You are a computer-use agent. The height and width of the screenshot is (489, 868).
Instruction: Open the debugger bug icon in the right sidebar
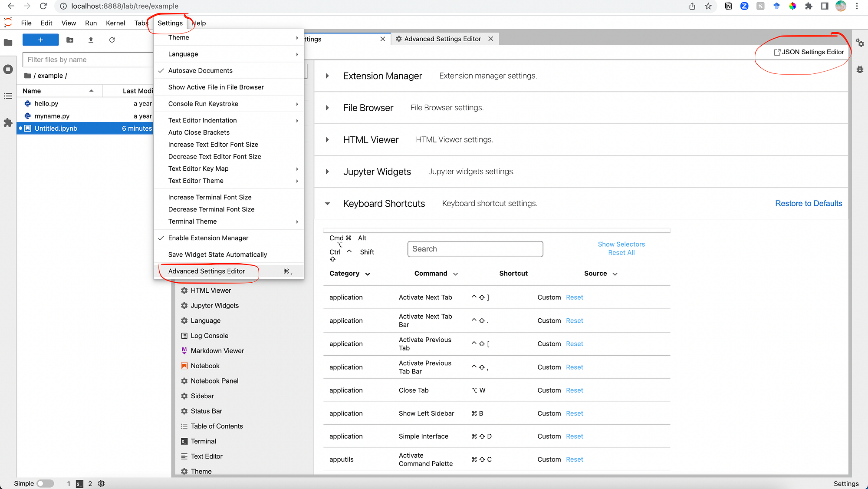(x=860, y=69)
